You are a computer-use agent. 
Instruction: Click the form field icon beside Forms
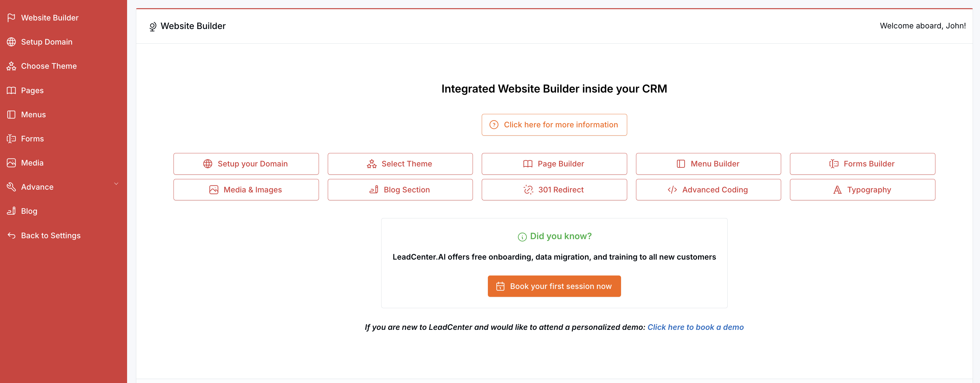point(11,139)
